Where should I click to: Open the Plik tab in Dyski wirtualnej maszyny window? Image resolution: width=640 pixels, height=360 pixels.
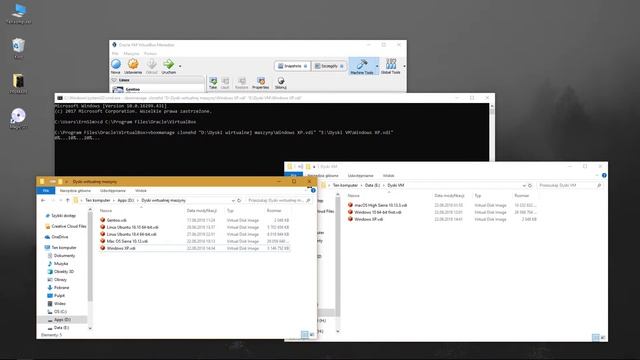46,191
